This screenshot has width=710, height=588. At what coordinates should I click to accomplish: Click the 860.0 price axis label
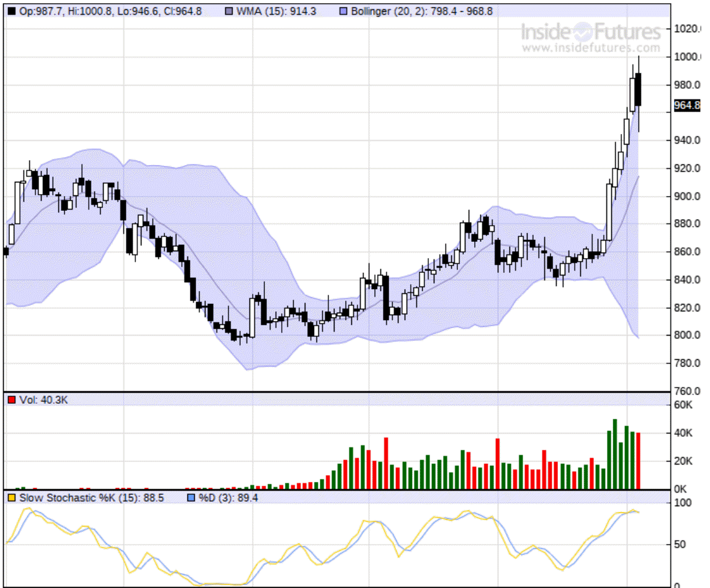point(688,252)
